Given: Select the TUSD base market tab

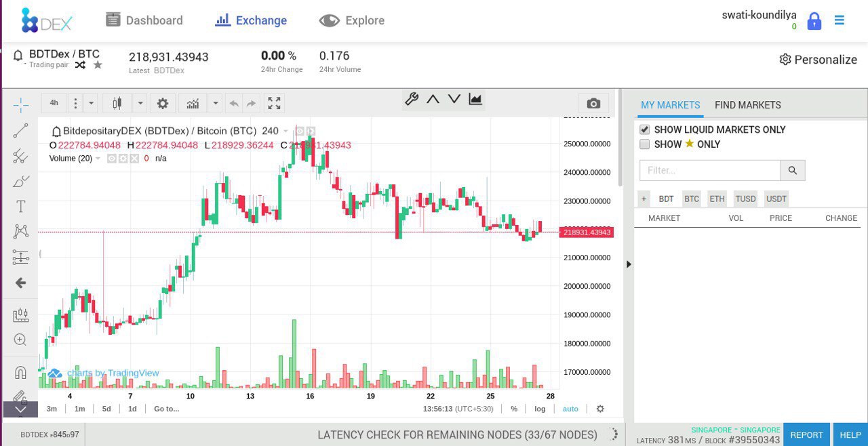Looking at the screenshot, I should tap(746, 199).
